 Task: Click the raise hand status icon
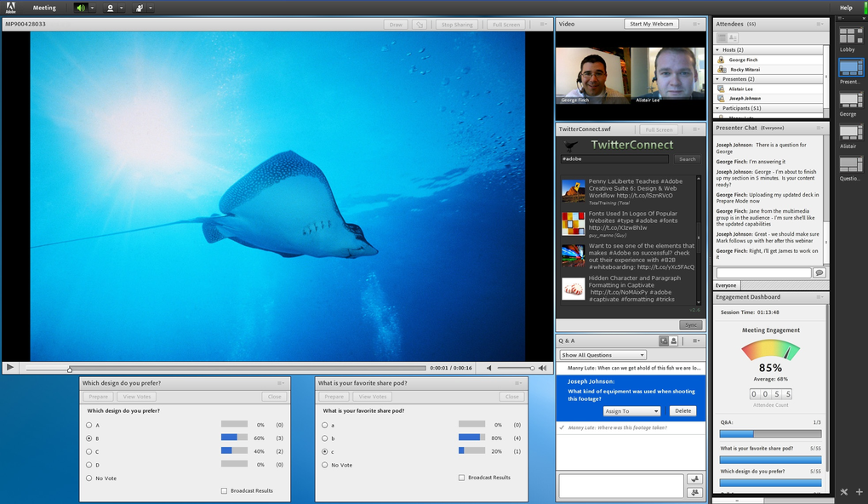click(x=139, y=8)
